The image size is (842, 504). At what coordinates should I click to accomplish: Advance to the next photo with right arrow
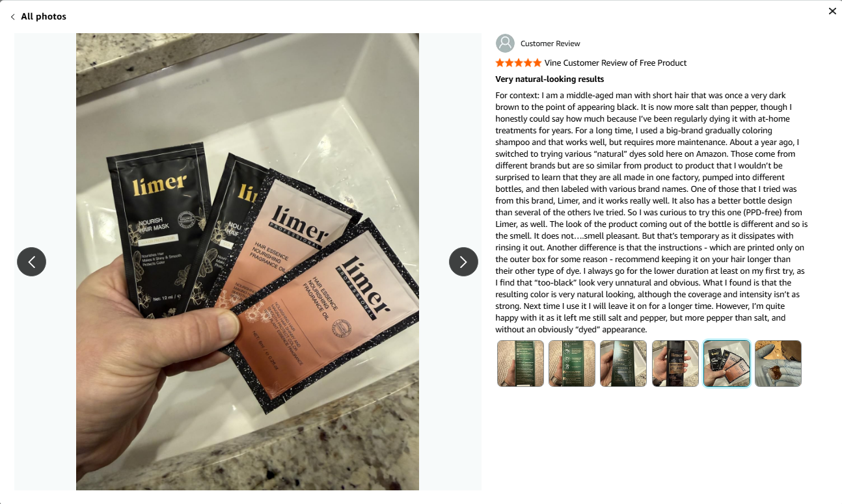(463, 261)
